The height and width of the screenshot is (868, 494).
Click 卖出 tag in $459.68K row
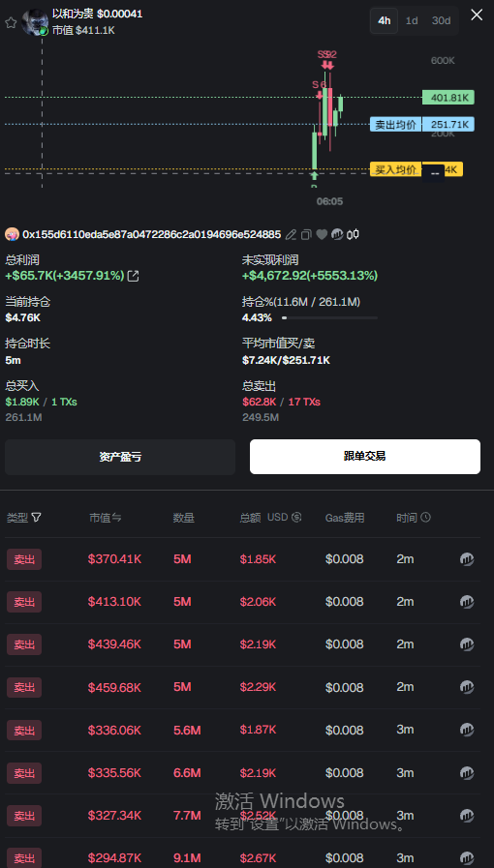pos(24,688)
